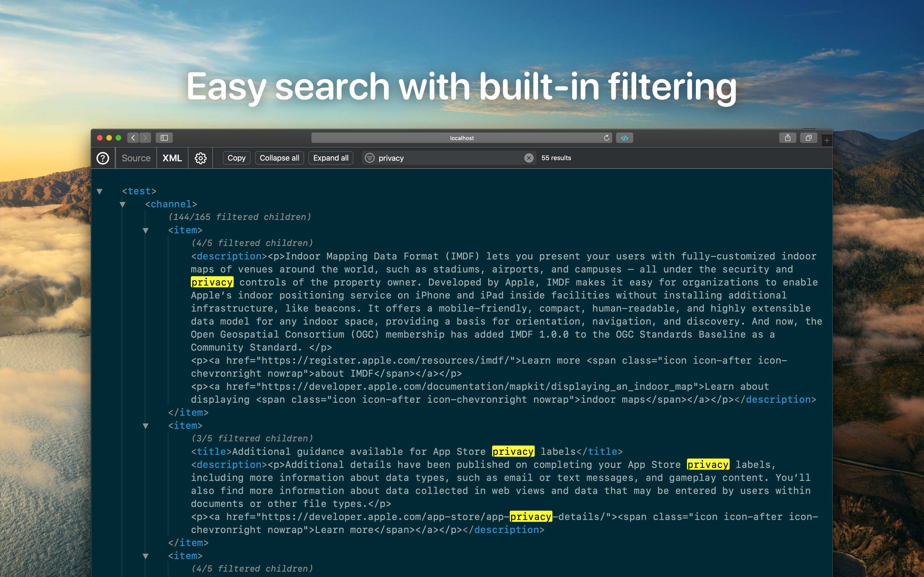924x577 pixels.
Task: Collapse the second item node
Action: [x=145, y=426]
